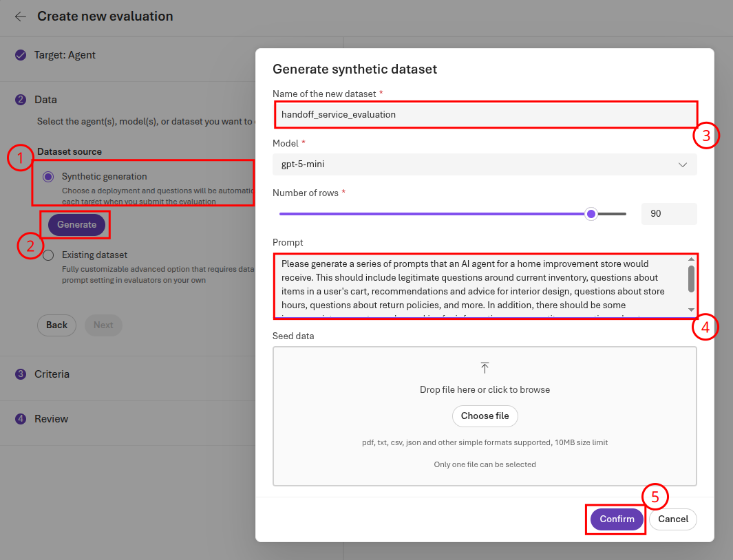Click Cancel to dismiss the dialog
Viewport: 733px width, 560px height.
coord(672,519)
